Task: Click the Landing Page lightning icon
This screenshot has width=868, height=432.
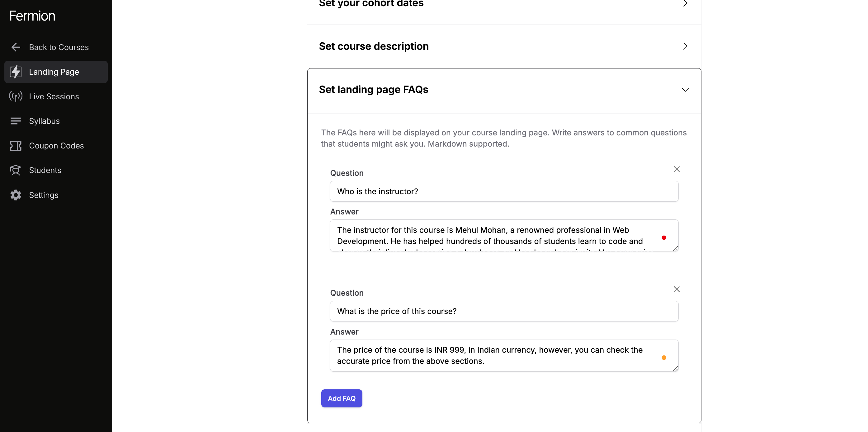Action: click(16, 72)
